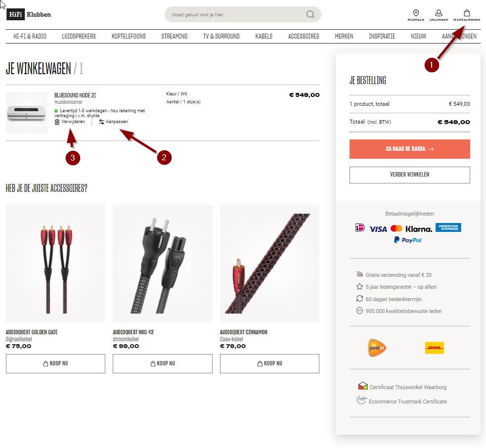Click the PostNL carrier logo
486x448 pixels.
[377, 348]
